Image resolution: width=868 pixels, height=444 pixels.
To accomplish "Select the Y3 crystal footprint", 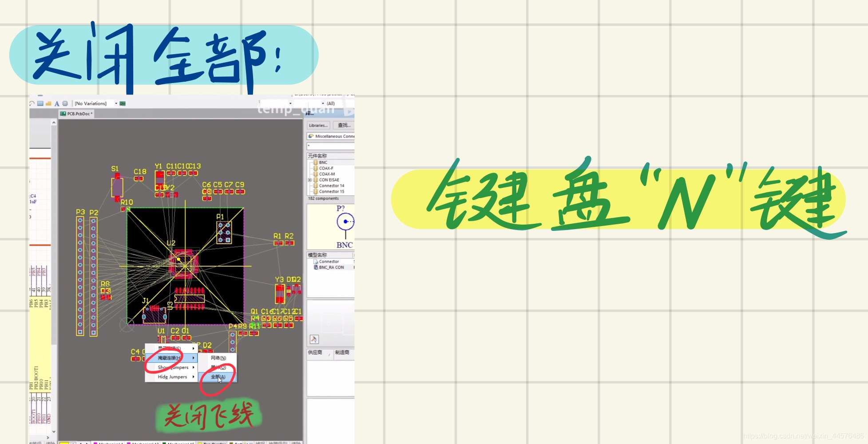I will tap(280, 293).
